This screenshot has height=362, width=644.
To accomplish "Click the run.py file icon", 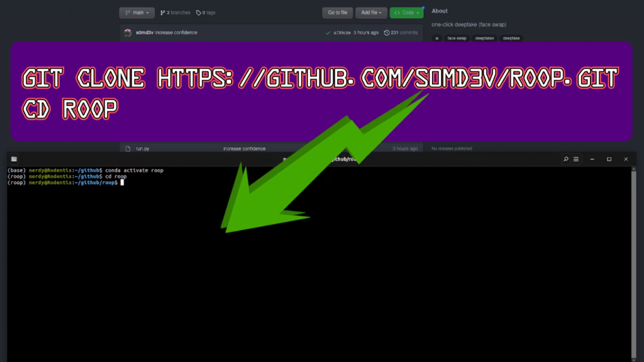I will [128, 148].
